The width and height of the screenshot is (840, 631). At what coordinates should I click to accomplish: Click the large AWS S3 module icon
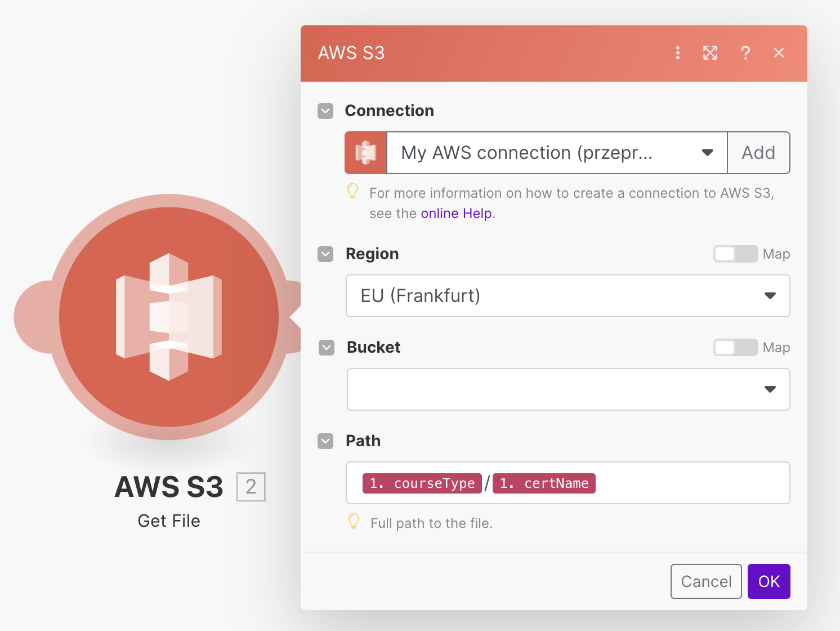[169, 317]
